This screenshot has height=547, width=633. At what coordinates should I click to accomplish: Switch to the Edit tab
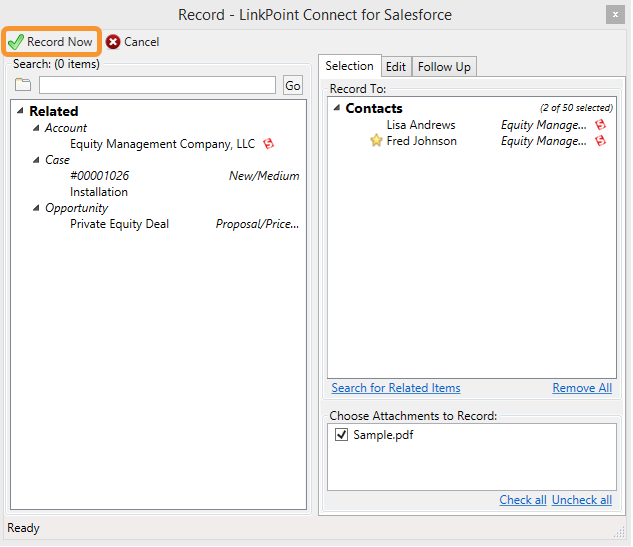396,67
